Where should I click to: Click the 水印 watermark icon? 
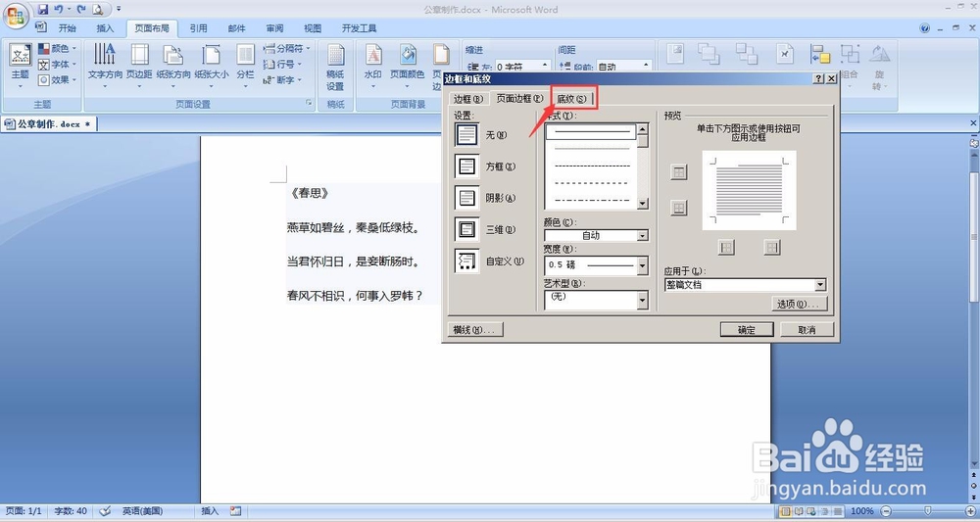tap(373, 55)
